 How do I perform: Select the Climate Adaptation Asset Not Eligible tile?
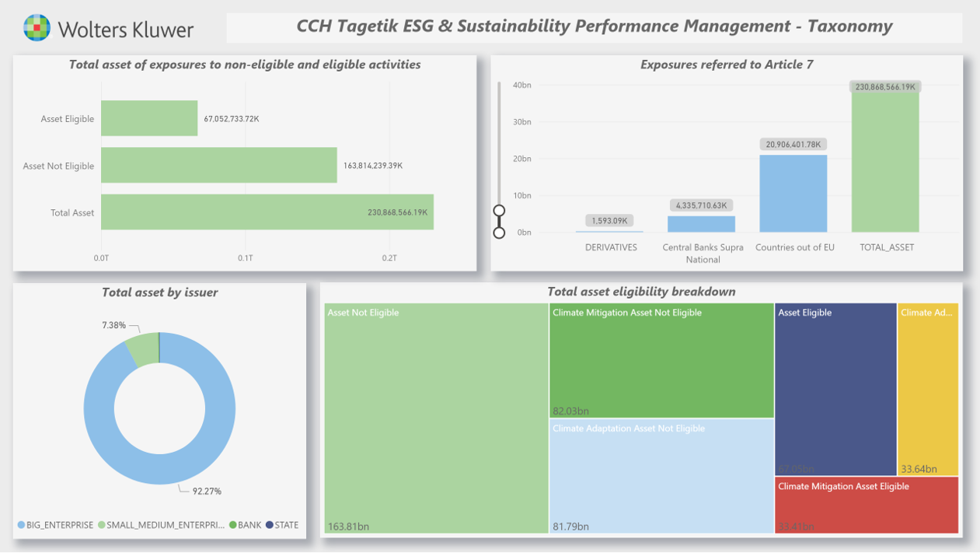pos(661,476)
